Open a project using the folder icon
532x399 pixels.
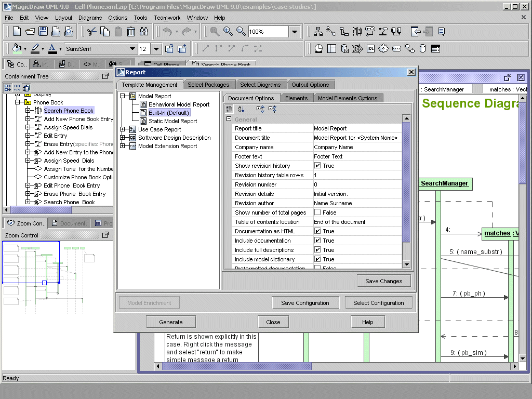[x=30, y=32]
